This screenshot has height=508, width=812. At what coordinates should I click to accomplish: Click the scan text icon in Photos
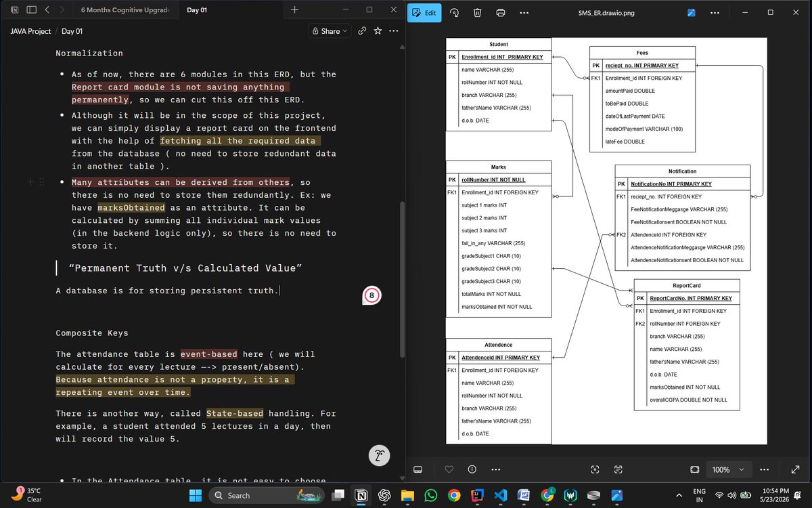tap(618, 469)
